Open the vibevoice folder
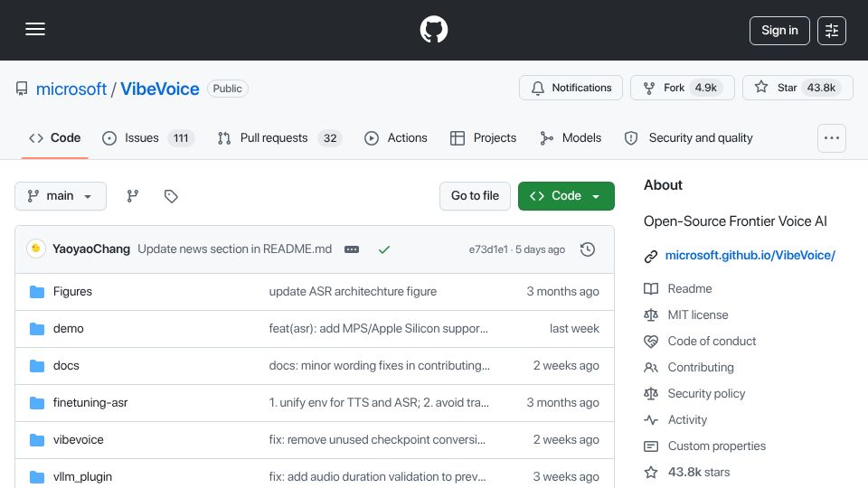The width and height of the screenshot is (868, 488). click(x=78, y=440)
